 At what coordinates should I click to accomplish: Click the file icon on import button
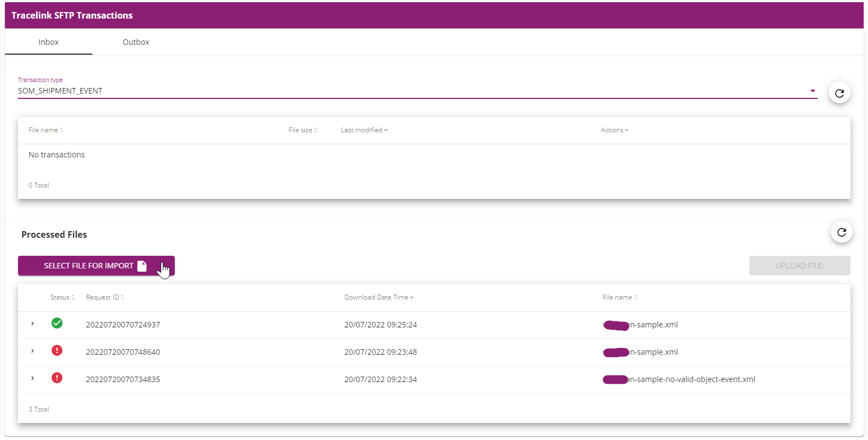coord(142,266)
